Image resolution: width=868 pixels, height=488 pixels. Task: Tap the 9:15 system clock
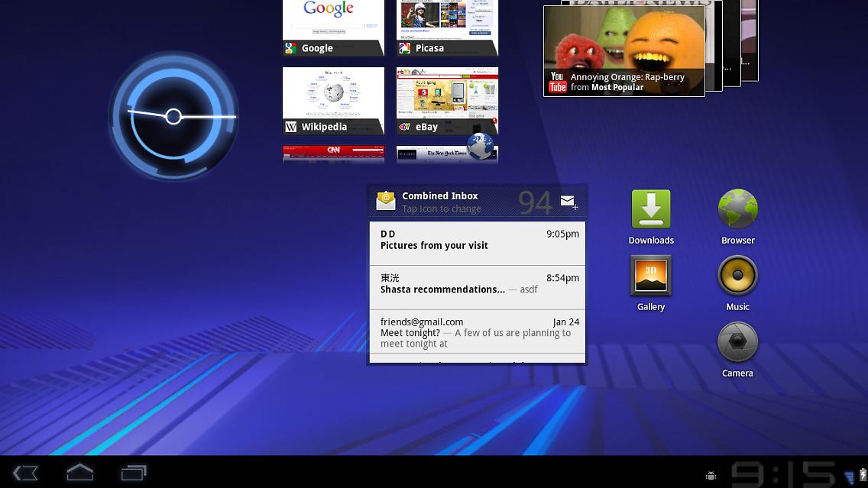click(x=782, y=474)
